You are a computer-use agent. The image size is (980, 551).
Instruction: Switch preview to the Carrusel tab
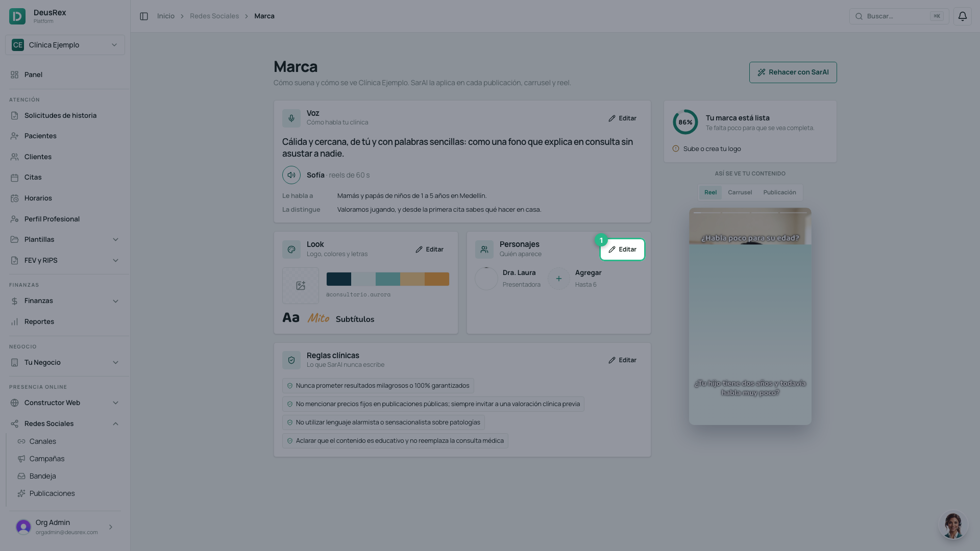coord(740,192)
